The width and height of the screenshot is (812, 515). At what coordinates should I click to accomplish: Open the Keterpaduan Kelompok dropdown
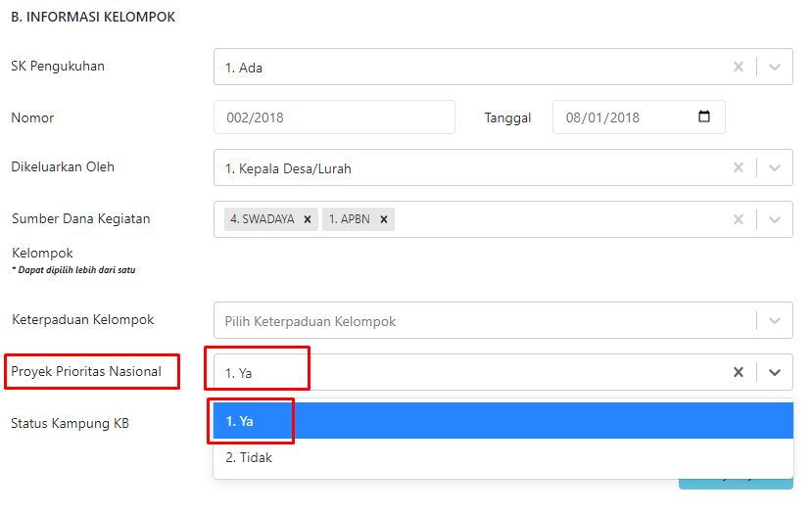pyautogui.click(x=502, y=320)
